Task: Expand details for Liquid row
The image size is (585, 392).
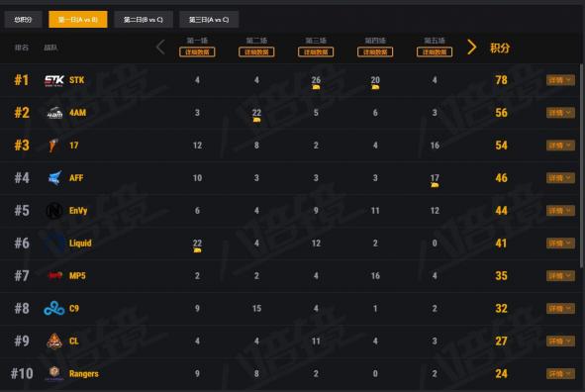Action: pyautogui.click(x=560, y=244)
